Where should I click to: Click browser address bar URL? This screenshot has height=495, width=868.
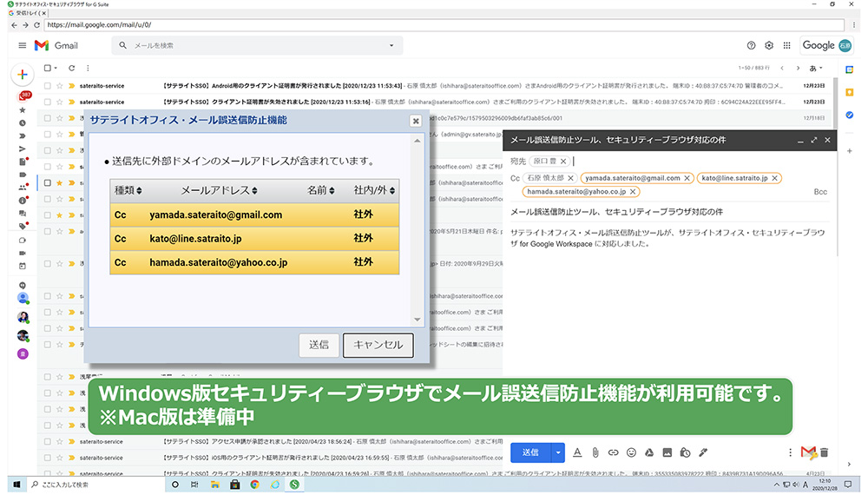(443, 25)
